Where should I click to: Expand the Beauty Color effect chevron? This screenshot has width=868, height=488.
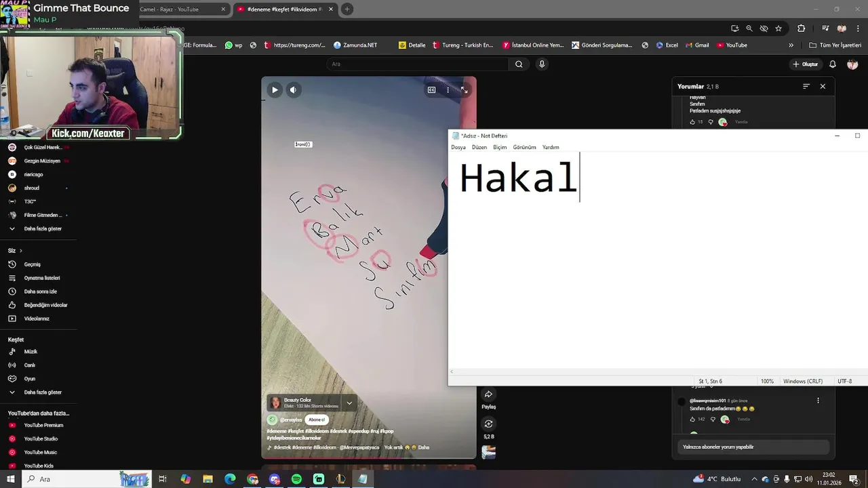coord(349,403)
